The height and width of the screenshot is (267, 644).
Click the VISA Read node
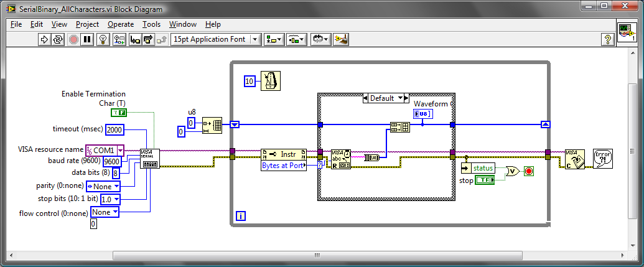(341, 159)
